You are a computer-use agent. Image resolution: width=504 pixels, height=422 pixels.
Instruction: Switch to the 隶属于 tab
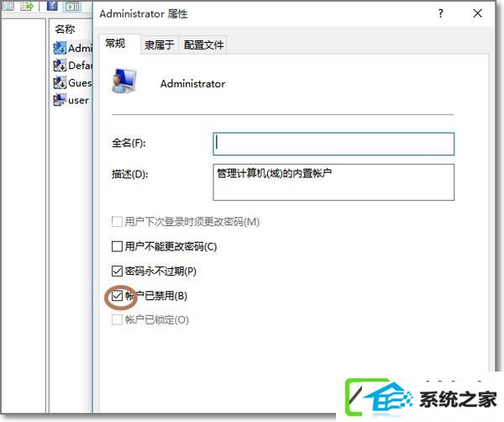coord(159,45)
